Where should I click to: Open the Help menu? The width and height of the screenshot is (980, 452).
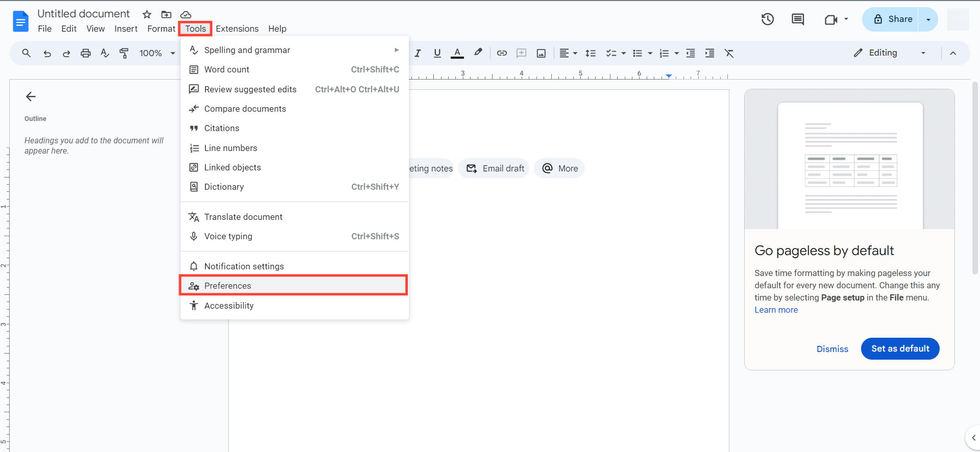tap(277, 29)
